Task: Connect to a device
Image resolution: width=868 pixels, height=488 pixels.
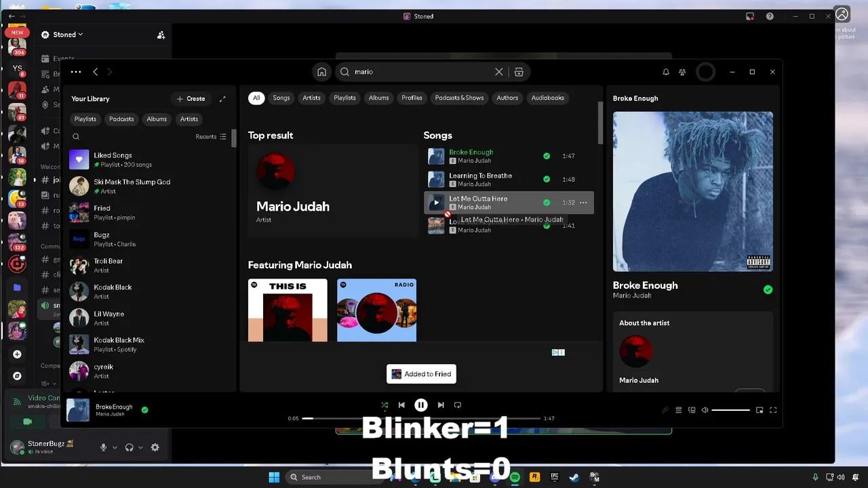Action: 692,410
